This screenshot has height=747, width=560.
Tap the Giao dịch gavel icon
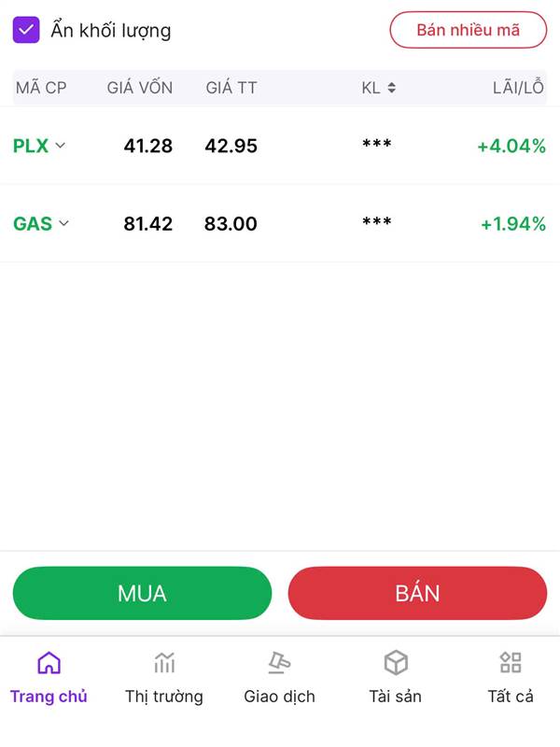click(279, 664)
